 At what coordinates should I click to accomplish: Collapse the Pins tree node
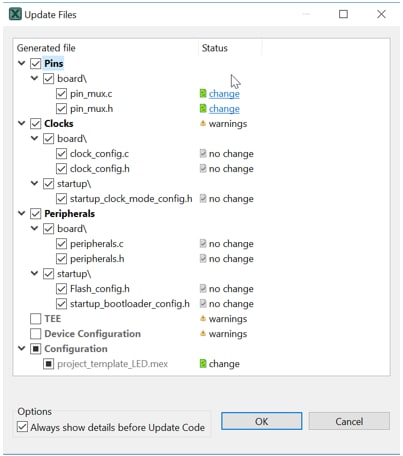click(22, 63)
